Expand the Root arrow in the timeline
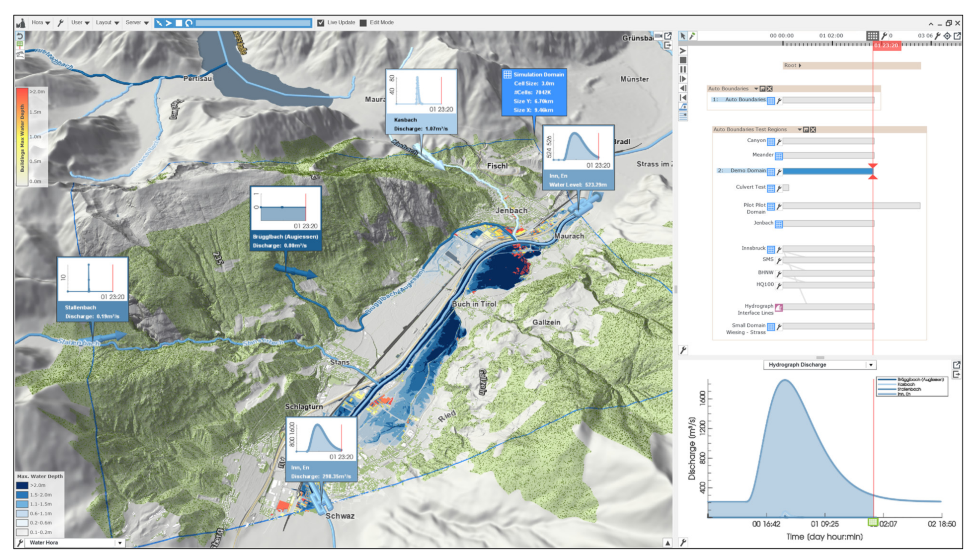Image resolution: width=979 pixels, height=560 pixels. (x=800, y=65)
